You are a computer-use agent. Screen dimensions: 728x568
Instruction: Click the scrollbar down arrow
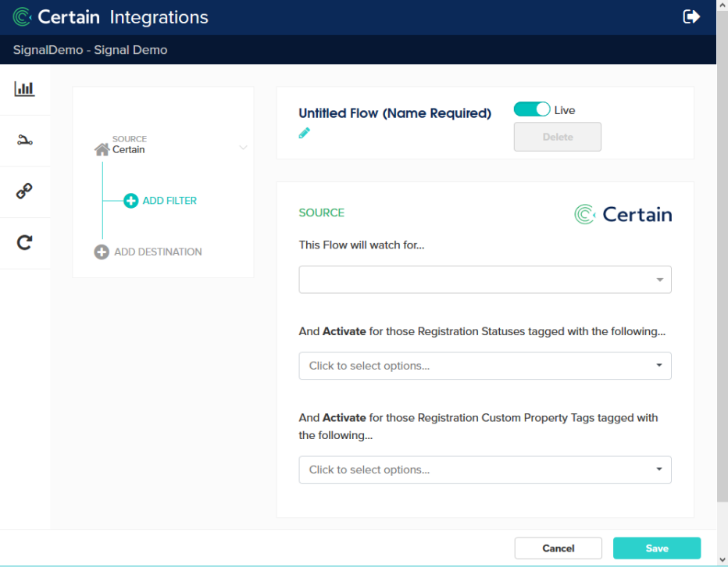pos(722,560)
